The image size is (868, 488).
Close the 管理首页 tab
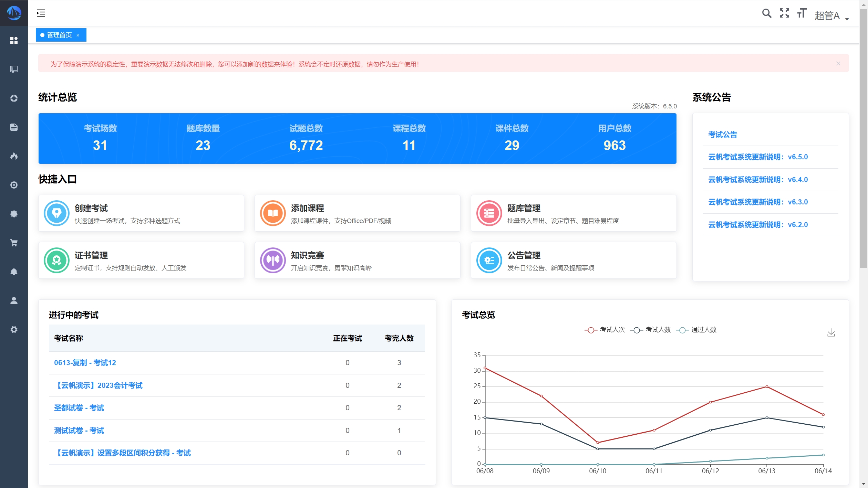pyautogui.click(x=78, y=35)
